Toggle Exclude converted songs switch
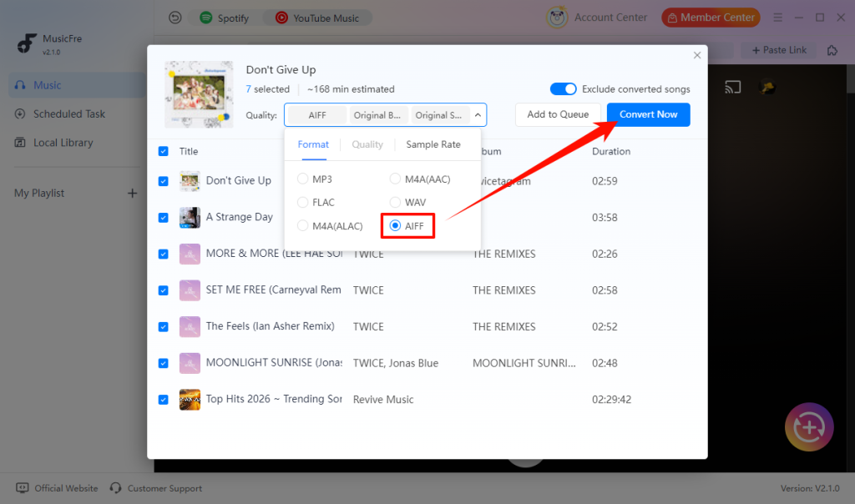The height and width of the screenshot is (504, 855). click(x=563, y=88)
